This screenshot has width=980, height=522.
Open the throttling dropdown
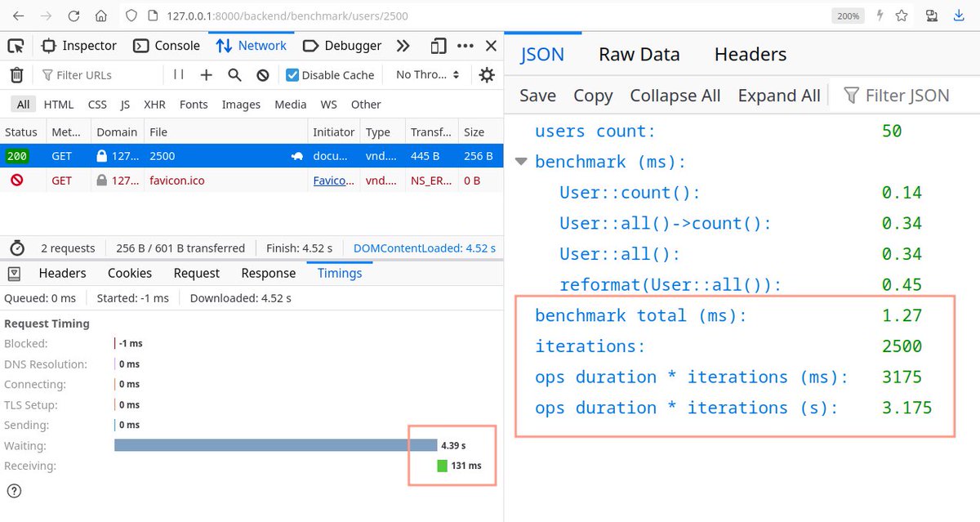tap(427, 75)
